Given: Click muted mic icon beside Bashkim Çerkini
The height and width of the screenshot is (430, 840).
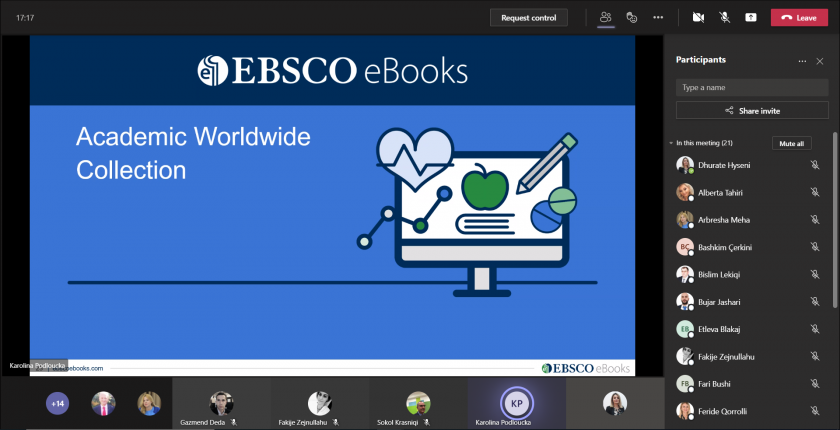Looking at the screenshot, I should (x=815, y=247).
